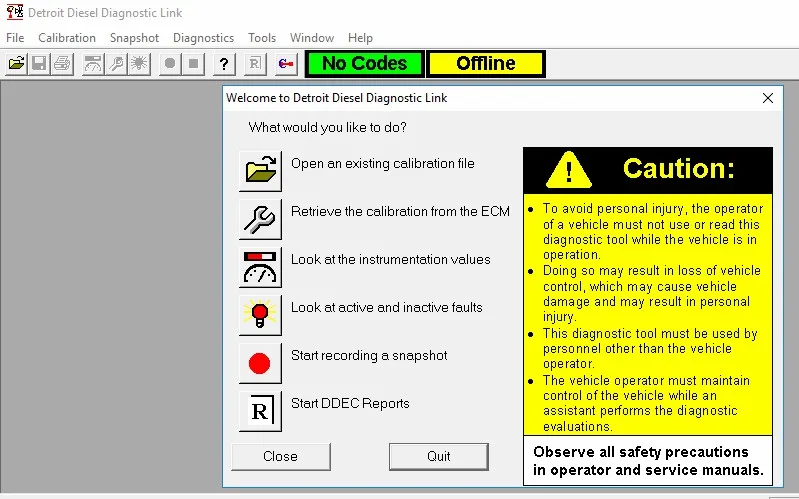799x499 pixels.
Task: Click the 'What would you like to do?' text
Action: [327, 127]
